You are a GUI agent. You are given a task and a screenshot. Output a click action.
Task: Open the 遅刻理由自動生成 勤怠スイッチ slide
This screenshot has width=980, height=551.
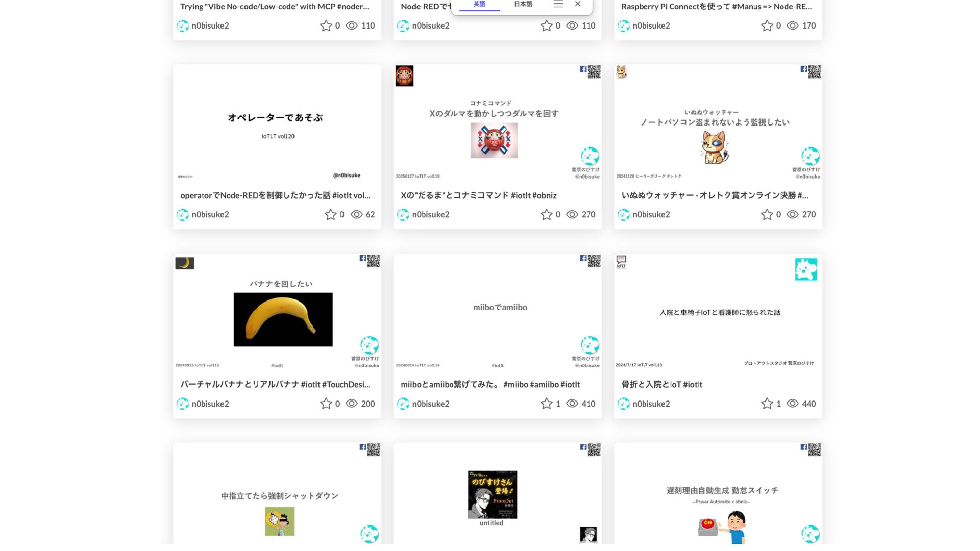(718, 495)
